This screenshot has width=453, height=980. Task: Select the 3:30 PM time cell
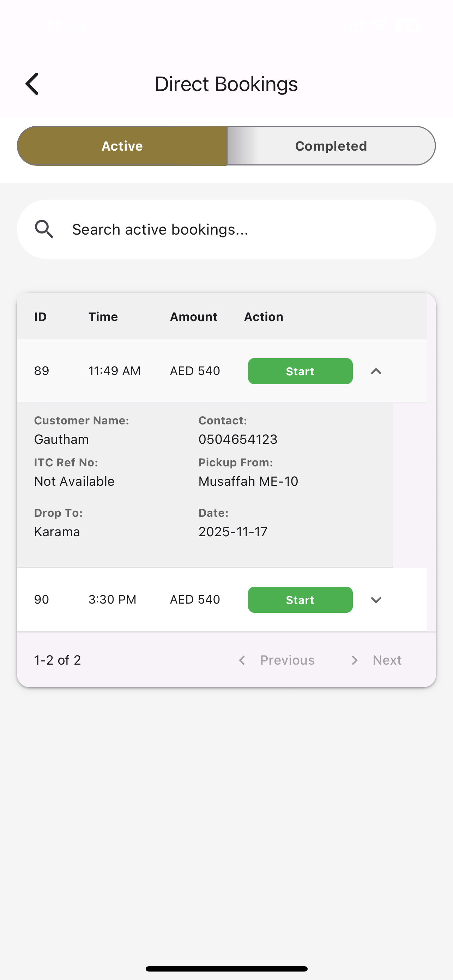tap(112, 600)
